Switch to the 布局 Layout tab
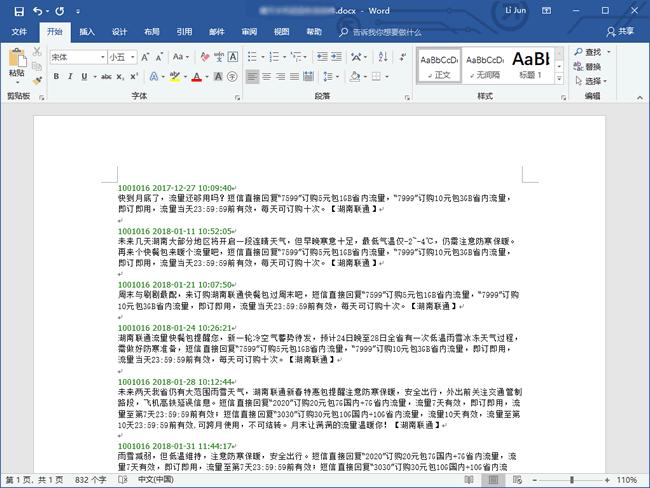This screenshot has width=650, height=488. [x=152, y=32]
